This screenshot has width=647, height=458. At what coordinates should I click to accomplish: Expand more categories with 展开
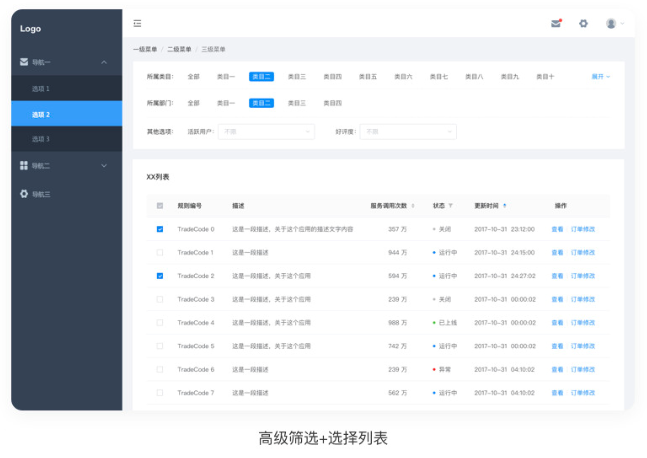(x=600, y=76)
